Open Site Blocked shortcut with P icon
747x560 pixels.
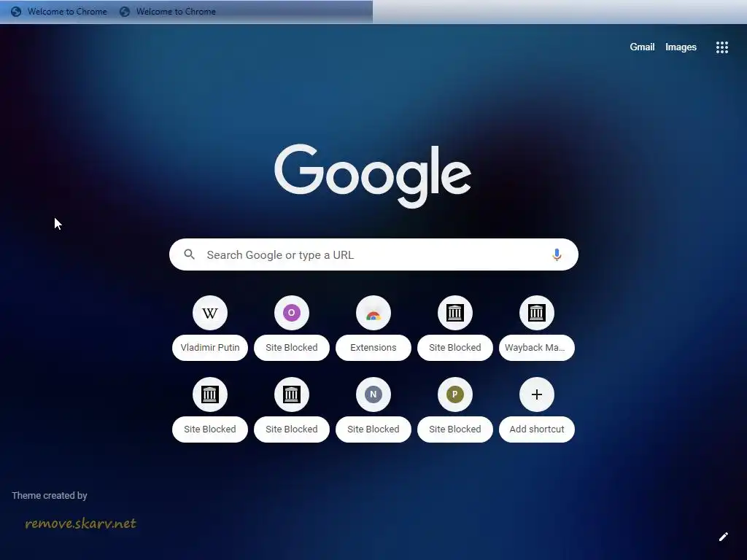point(455,410)
